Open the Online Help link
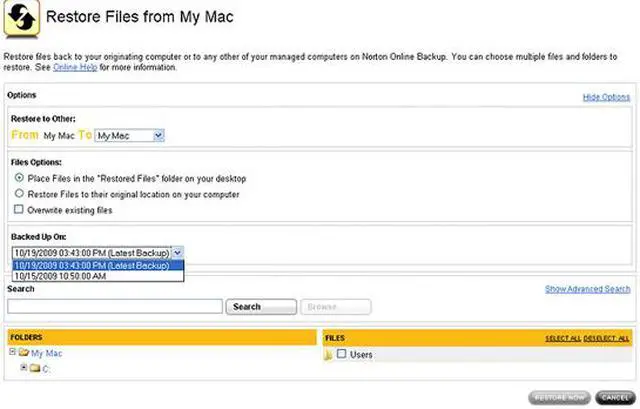 click(75, 67)
